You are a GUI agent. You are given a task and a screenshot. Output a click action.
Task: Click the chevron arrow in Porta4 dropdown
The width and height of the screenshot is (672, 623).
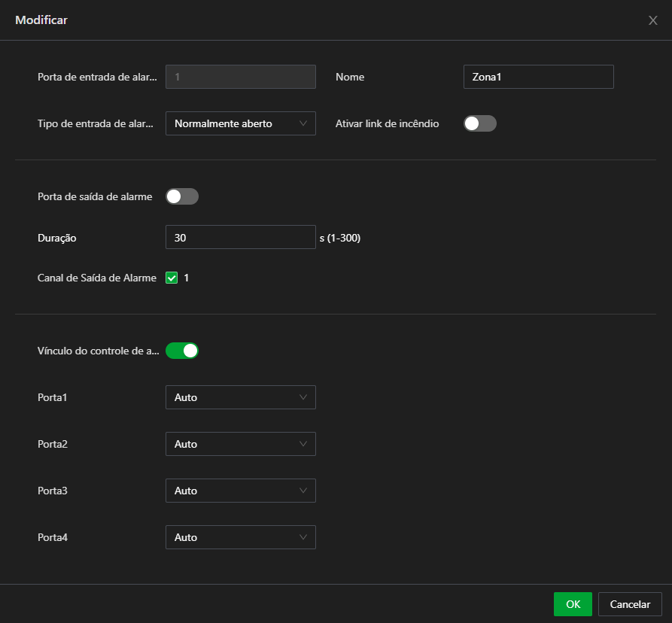click(303, 537)
